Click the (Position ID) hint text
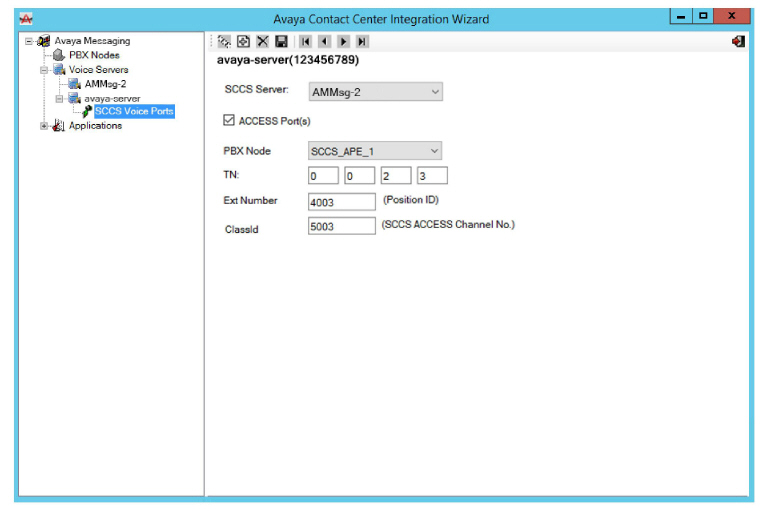The height and width of the screenshot is (511, 768). click(x=411, y=200)
